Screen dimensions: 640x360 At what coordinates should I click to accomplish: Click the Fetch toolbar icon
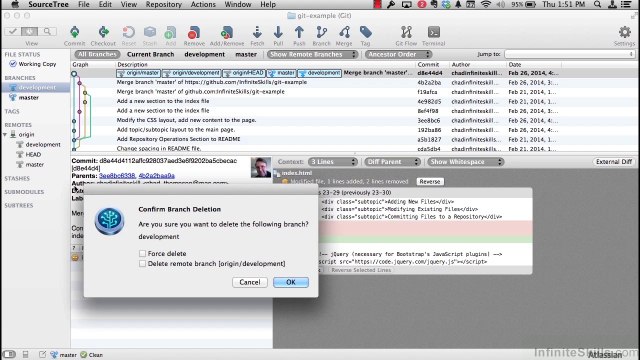[x=257, y=33]
